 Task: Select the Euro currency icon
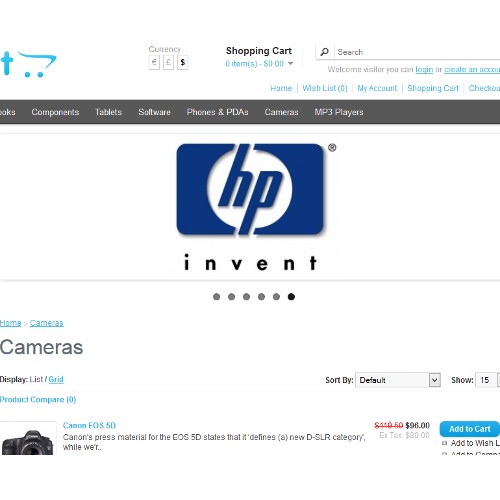click(154, 62)
